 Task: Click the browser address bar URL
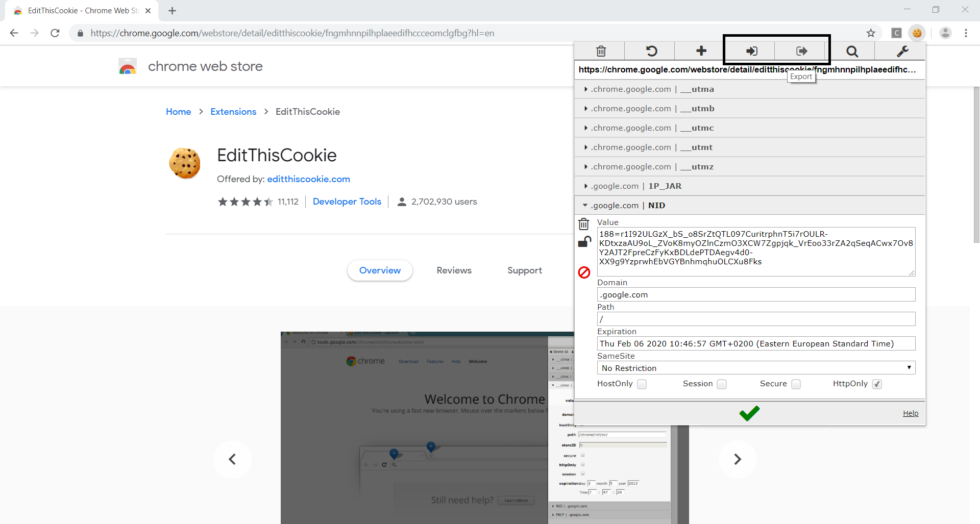[x=292, y=33]
